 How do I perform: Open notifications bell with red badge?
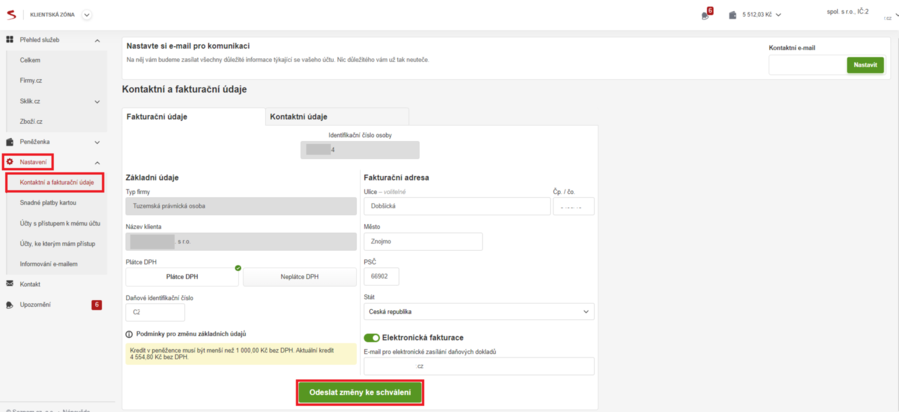(x=705, y=15)
